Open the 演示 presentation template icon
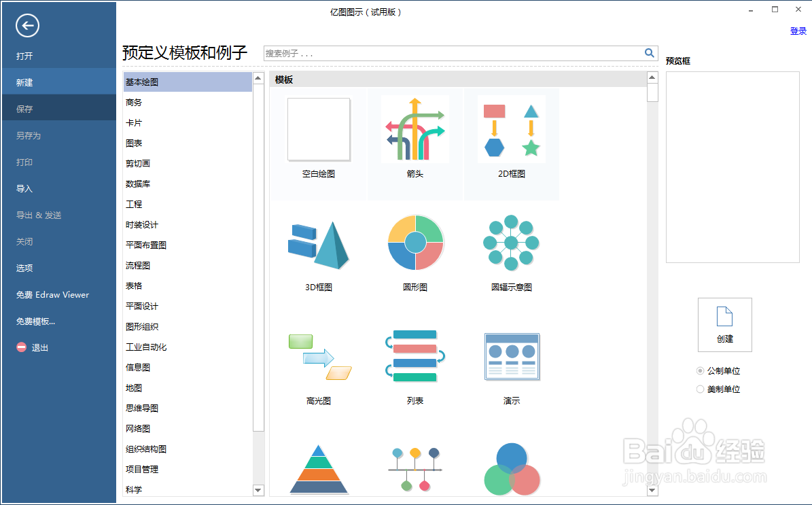Viewport: 812px width, 505px height. point(512,357)
